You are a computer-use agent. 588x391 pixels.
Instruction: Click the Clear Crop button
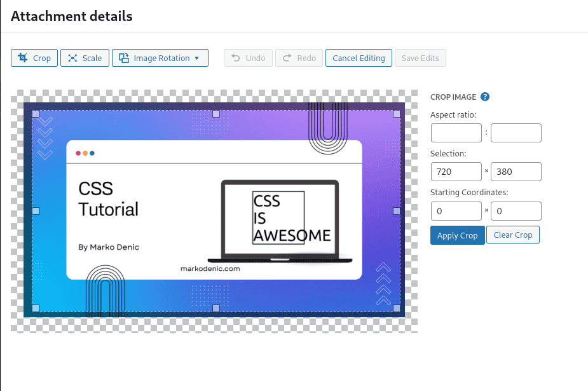click(513, 235)
